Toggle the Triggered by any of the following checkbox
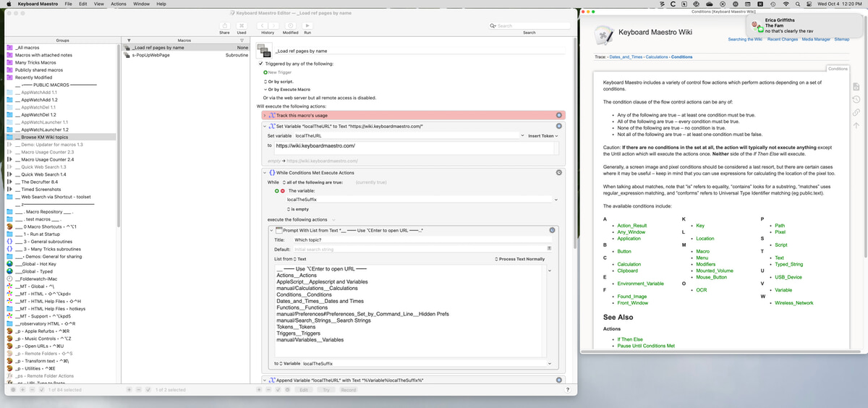 coord(262,64)
